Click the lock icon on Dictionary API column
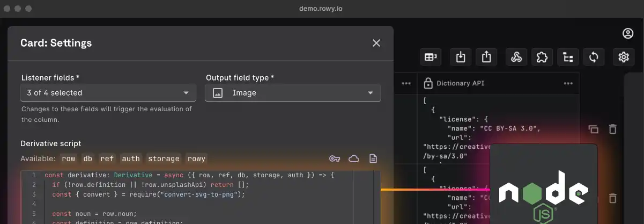The width and height of the screenshot is (644, 224). coord(428,83)
